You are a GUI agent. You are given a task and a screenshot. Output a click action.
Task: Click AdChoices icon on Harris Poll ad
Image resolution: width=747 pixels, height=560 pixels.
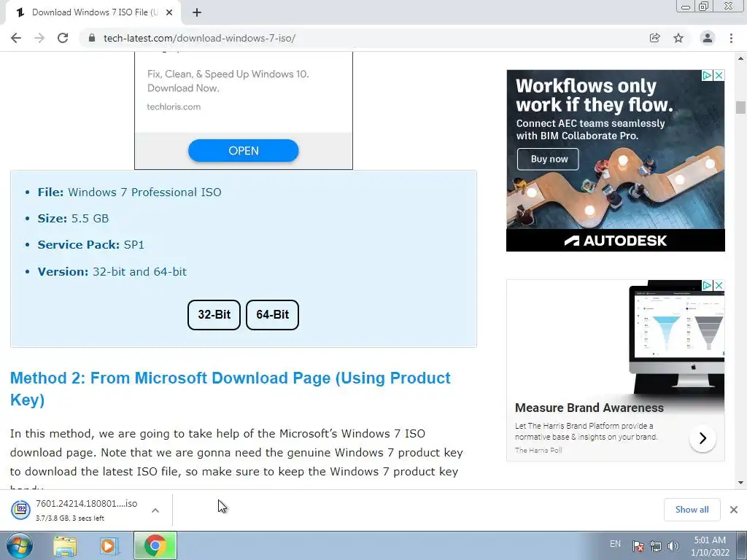[708, 285]
